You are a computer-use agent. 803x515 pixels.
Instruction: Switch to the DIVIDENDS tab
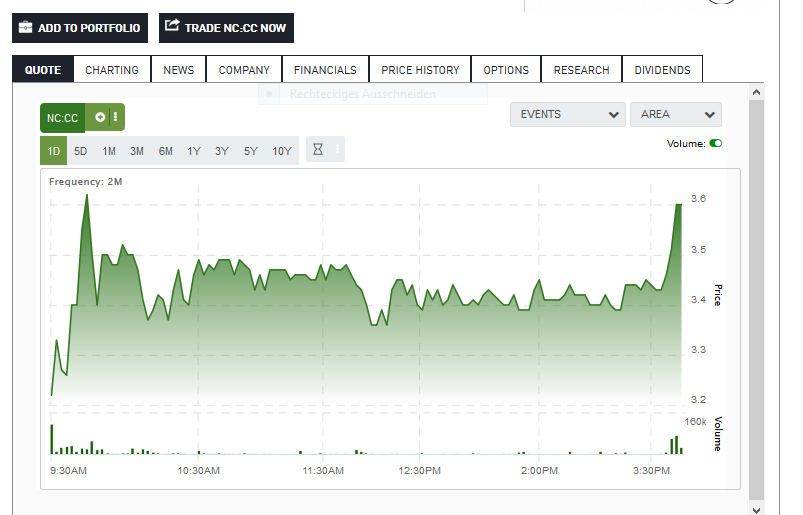click(662, 70)
